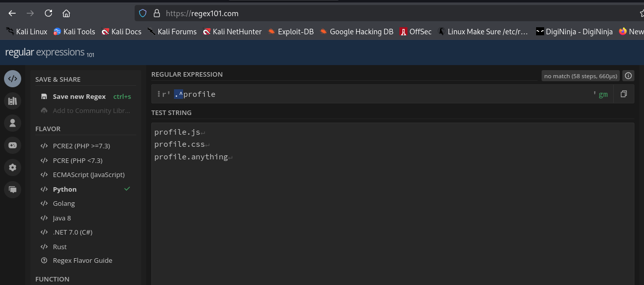Select Golang flavor option
The image size is (644, 285).
tap(64, 203)
